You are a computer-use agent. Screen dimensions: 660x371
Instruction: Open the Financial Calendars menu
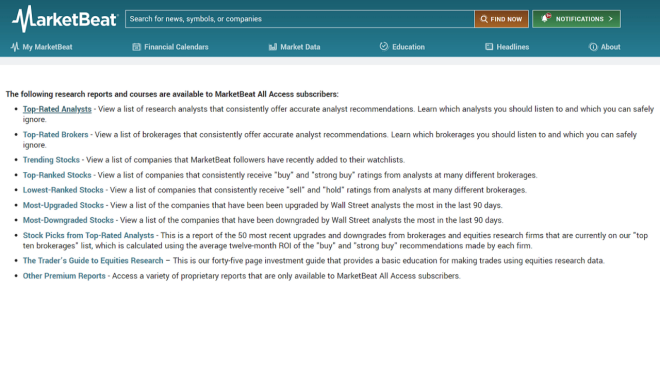[x=170, y=47]
